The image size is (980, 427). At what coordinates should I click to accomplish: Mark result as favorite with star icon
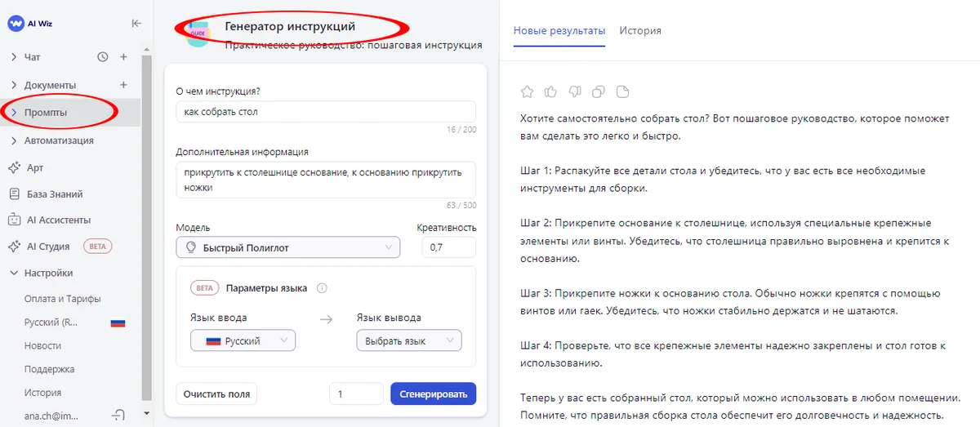(528, 91)
